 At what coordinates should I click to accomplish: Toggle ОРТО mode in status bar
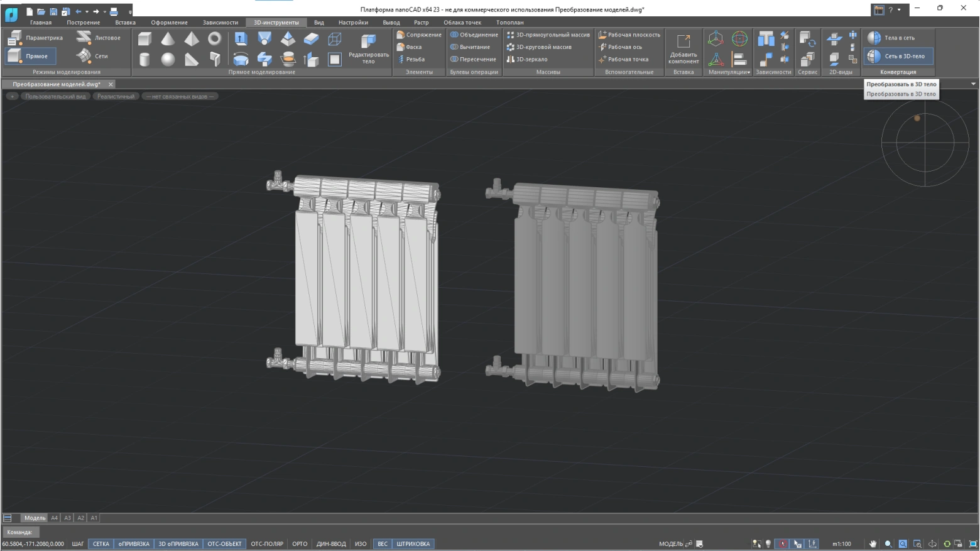pyautogui.click(x=300, y=543)
